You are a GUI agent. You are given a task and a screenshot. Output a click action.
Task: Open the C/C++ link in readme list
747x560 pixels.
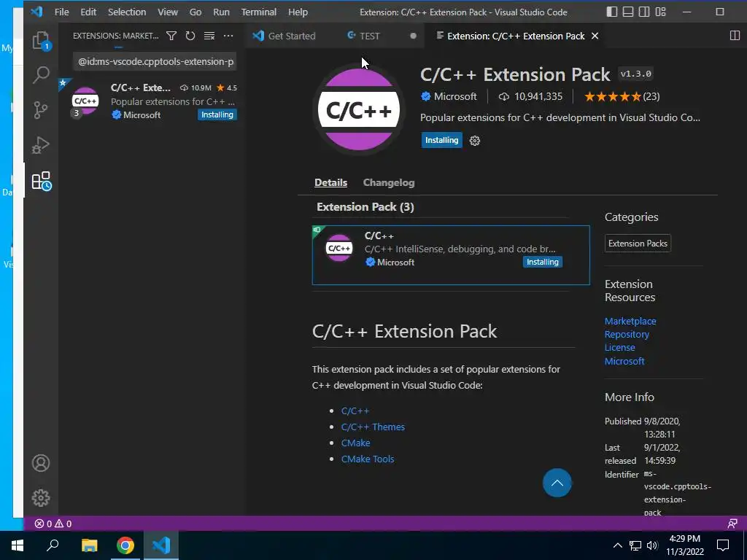coord(355,411)
